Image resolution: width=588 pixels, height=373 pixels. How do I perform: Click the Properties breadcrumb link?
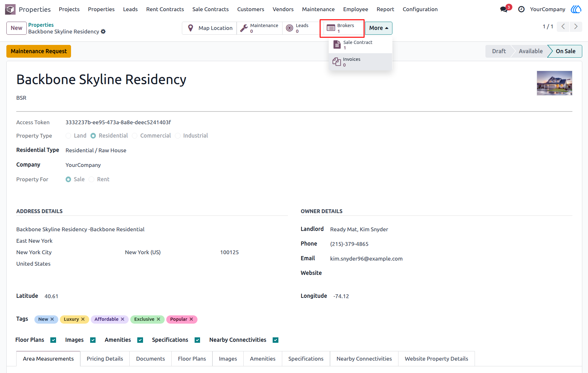pyautogui.click(x=41, y=25)
